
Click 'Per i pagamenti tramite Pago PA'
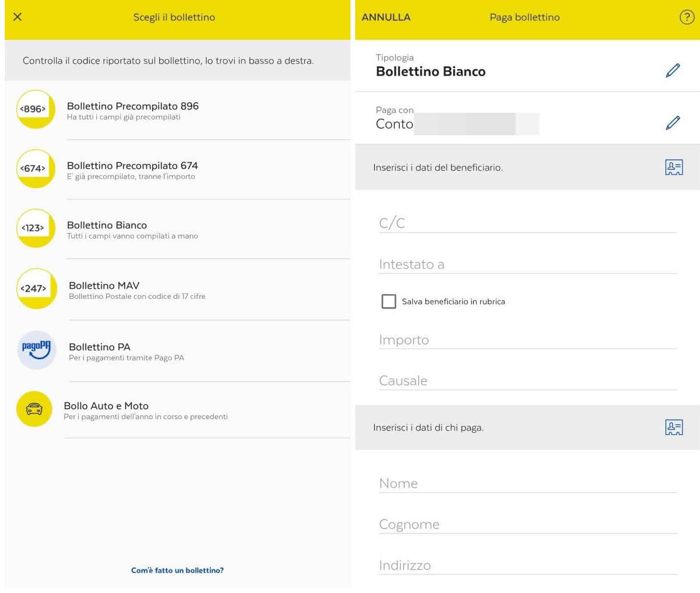pyautogui.click(x=126, y=358)
